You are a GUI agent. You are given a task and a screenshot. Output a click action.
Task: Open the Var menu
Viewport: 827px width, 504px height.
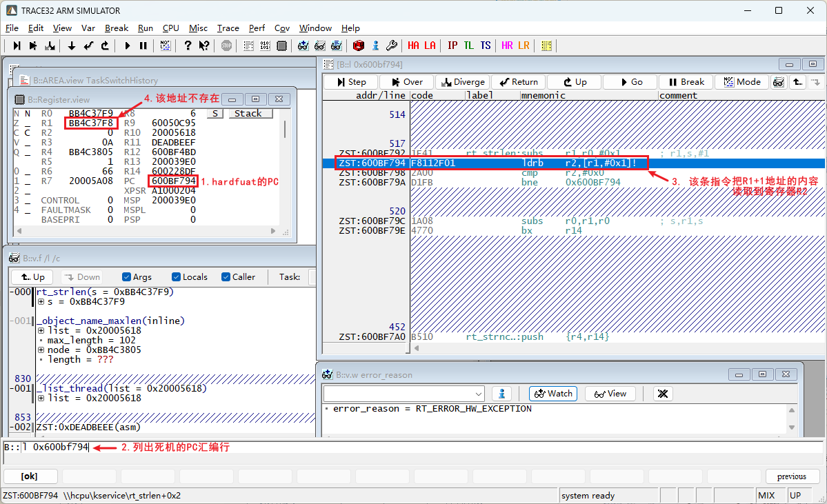88,28
